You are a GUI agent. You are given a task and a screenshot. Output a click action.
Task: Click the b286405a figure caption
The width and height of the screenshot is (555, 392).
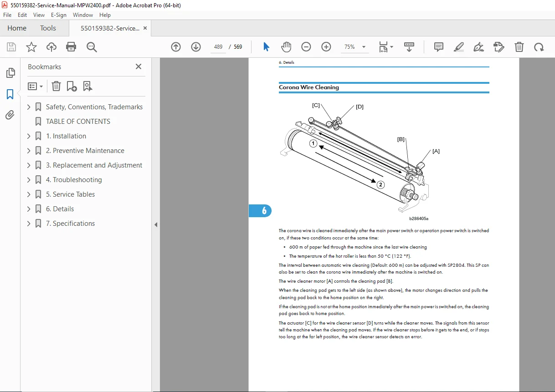tap(419, 219)
